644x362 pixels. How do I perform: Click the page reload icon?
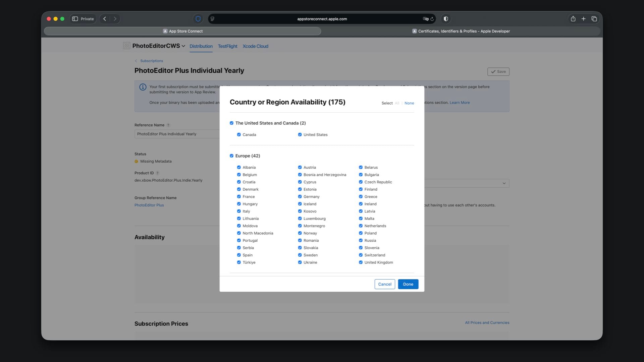coord(432,19)
